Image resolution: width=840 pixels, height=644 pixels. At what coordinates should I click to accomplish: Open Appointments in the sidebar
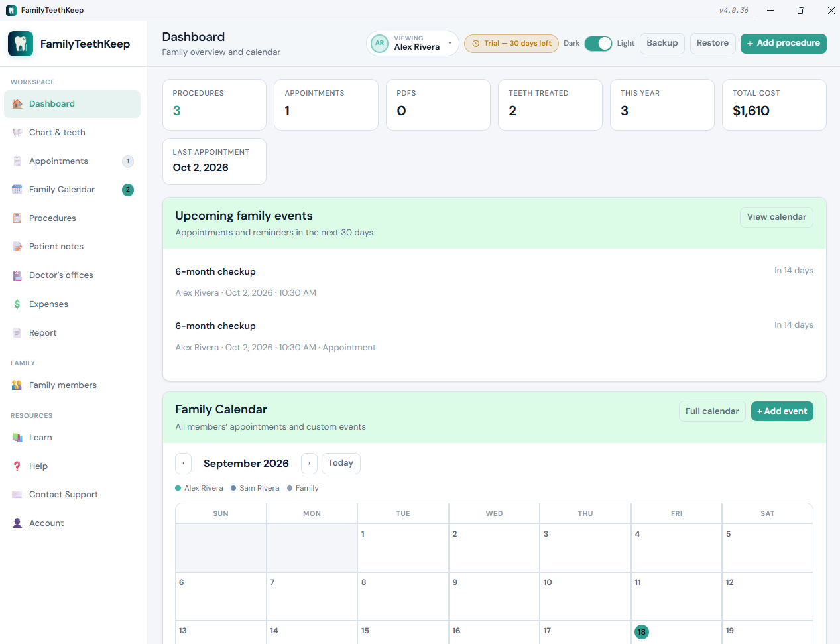click(x=72, y=161)
